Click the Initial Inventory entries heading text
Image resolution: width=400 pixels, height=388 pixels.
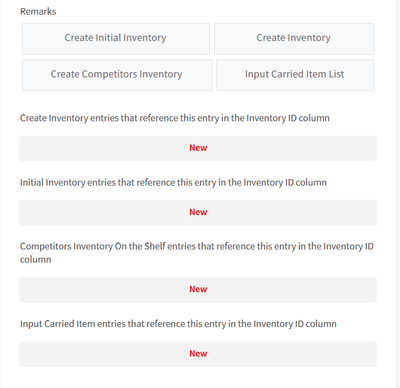tap(173, 182)
